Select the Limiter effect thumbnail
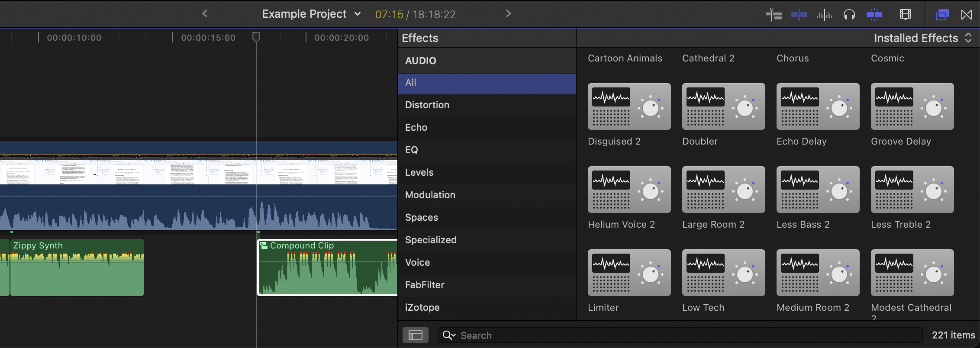This screenshot has width=980, height=348. click(629, 273)
